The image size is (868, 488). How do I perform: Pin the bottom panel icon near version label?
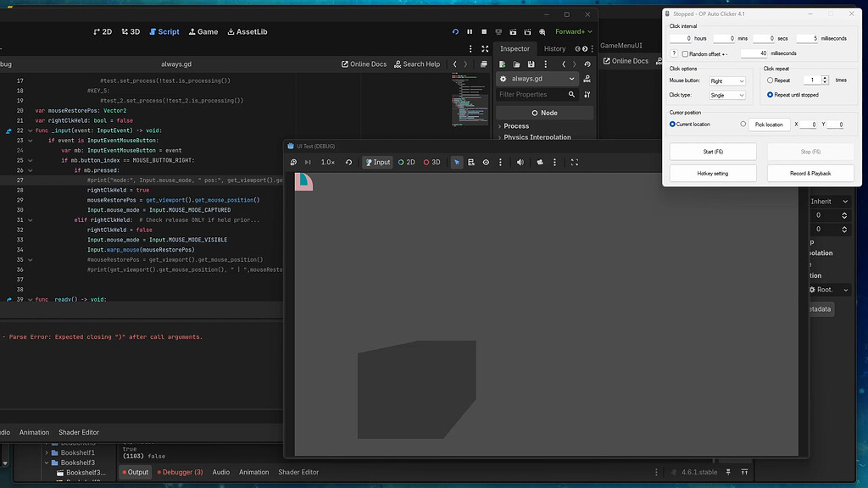pyautogui.click(x=728, y=472)
